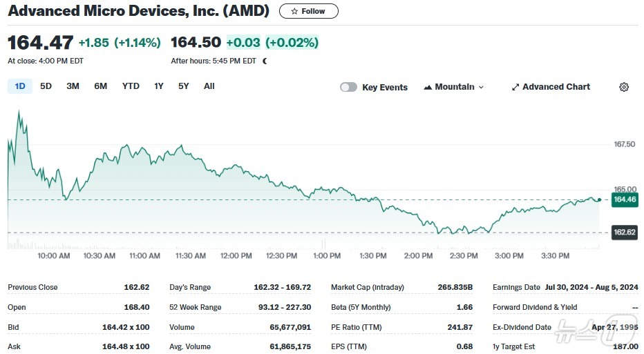
Task: Show the 6M chart range
Action: coord(101,86)
